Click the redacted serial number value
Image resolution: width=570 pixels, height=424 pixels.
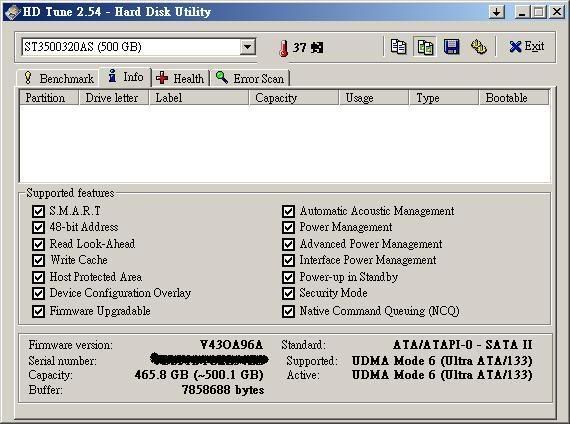tap(209, 359)
